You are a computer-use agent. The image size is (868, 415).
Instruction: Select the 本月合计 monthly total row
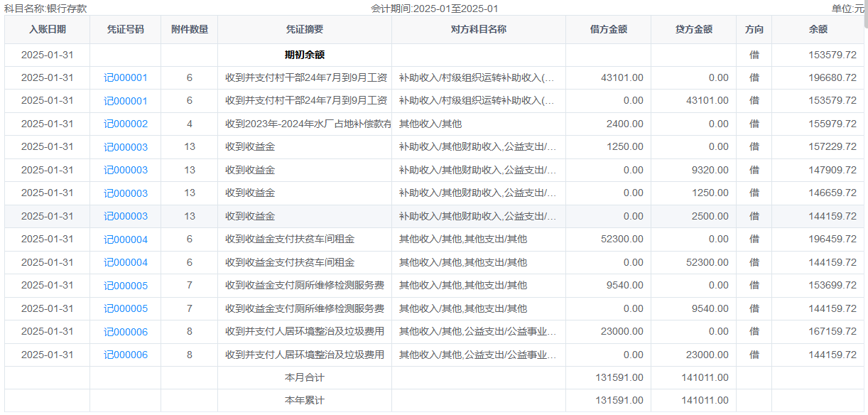305,378
